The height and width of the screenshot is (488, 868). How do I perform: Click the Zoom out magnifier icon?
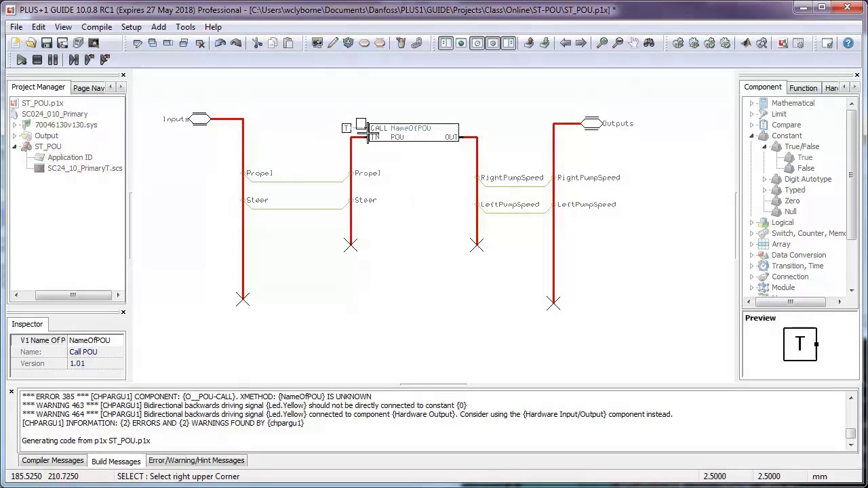click(x=618, y=43)
